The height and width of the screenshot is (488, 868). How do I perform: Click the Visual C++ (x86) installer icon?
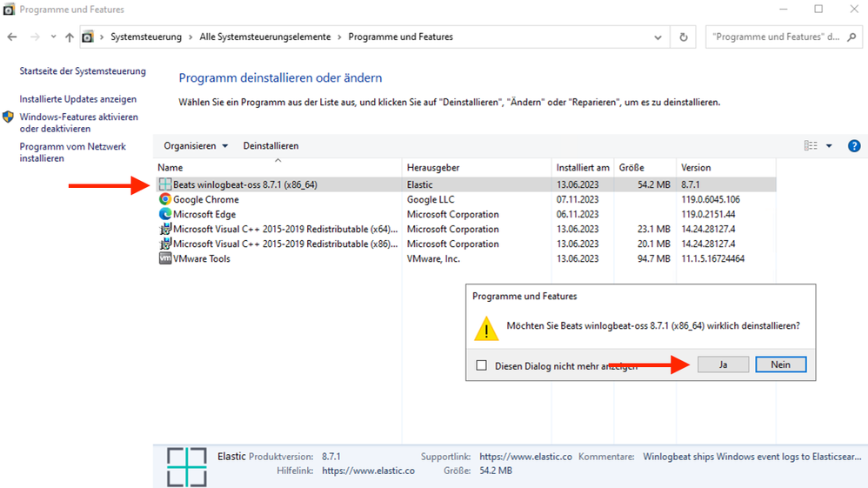(x=165, y=244)
